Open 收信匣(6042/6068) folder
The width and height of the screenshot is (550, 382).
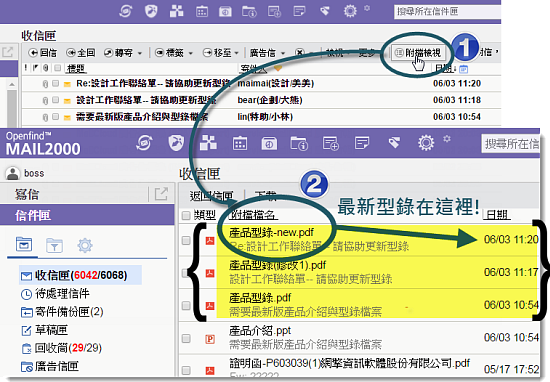tap(81, 275)
